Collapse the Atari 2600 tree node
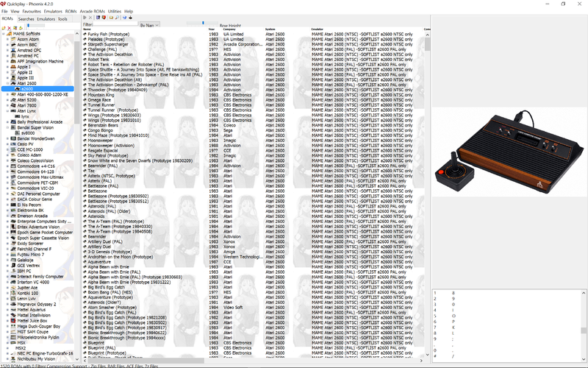Image resolution: width=588 pixels, height=368 pixels. click(7, 83)
